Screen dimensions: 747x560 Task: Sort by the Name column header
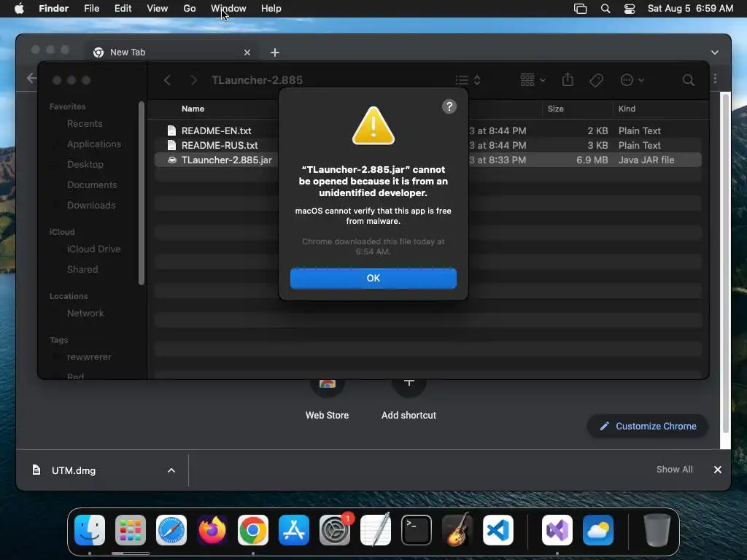pyautogui.click(x=193, y=109)
